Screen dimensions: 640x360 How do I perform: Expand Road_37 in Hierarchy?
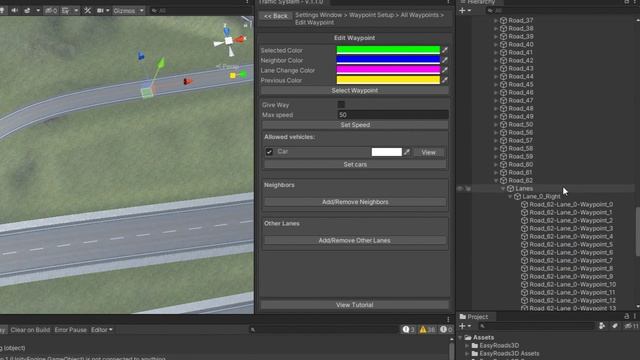click(496, 20)
